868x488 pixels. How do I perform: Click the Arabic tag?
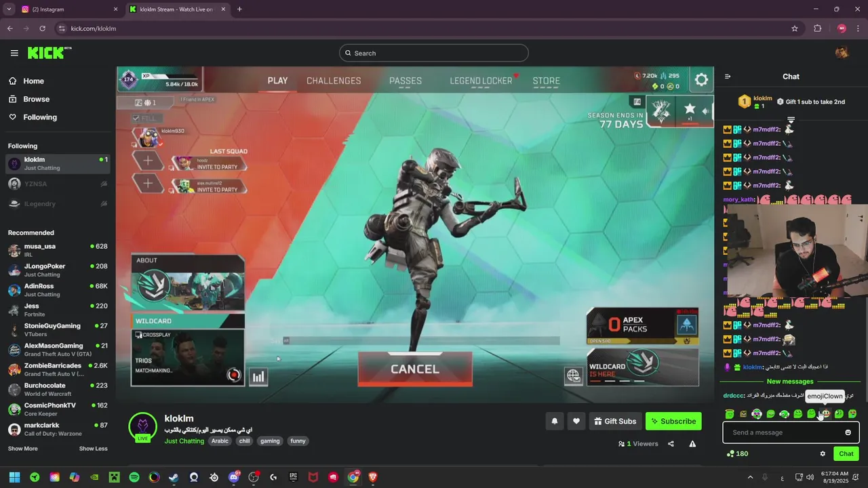click(220, 441)
